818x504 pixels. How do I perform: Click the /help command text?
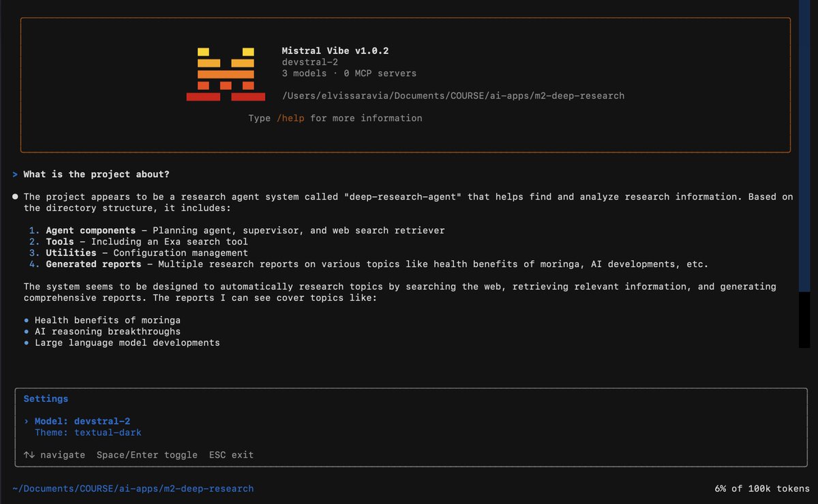(290, 119)
